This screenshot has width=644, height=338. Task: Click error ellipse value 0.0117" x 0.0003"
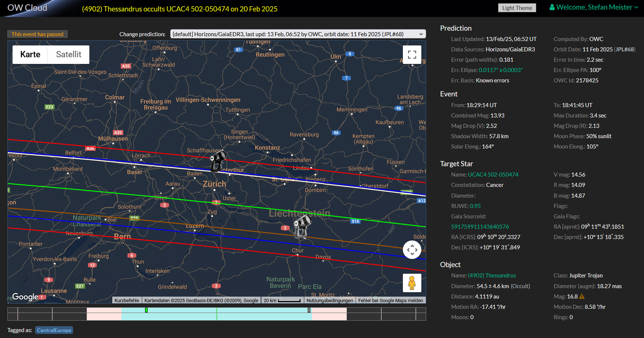tap(501, 70)
